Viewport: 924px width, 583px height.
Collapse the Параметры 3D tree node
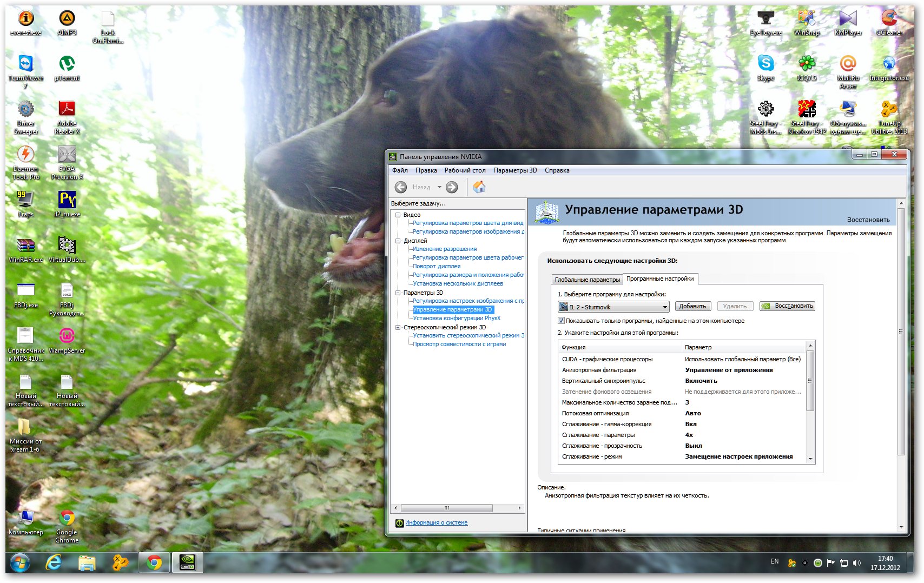point(398,293)
